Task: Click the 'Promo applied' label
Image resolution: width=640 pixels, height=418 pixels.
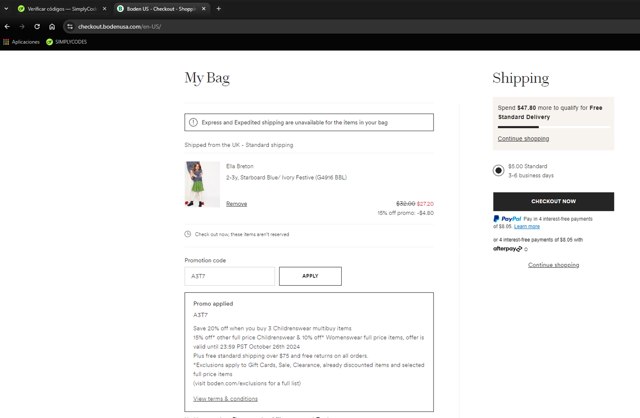Action: coord(213,304)
